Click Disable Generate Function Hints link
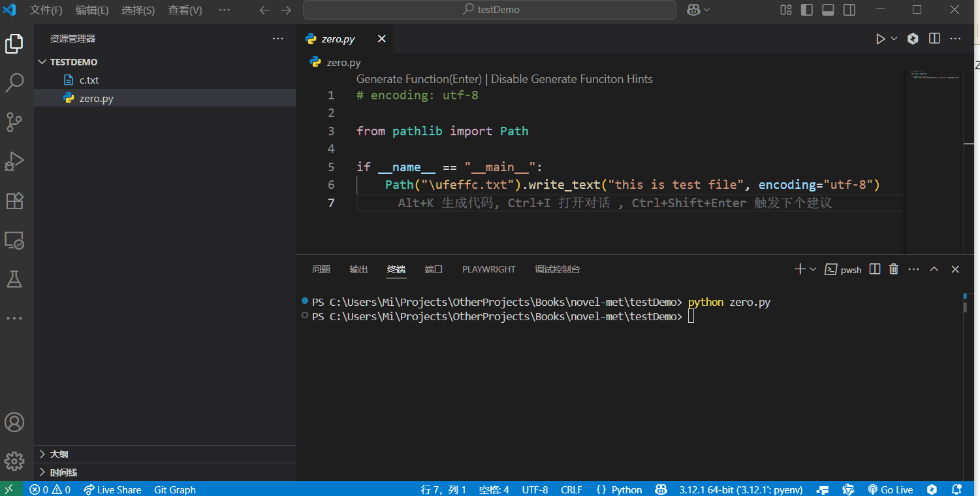Image resolution: width=980 pixels, height=496 pixels. click(x=571, y=79)
